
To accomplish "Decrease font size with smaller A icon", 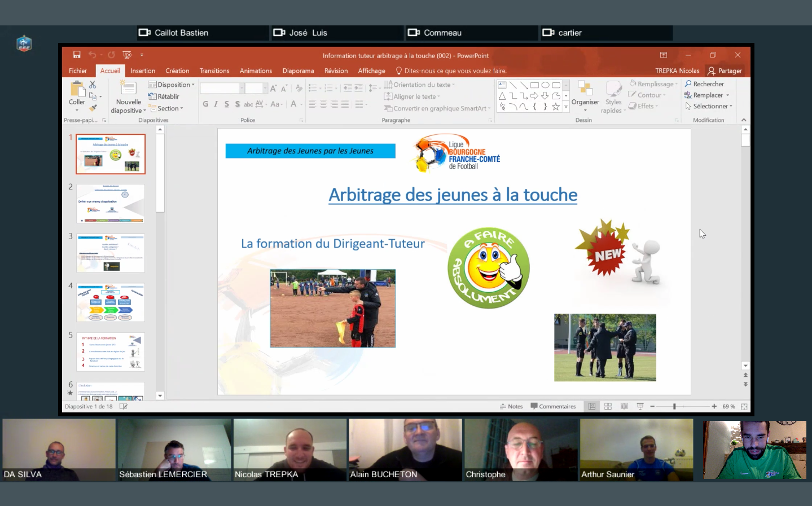I will click(284, 88).
